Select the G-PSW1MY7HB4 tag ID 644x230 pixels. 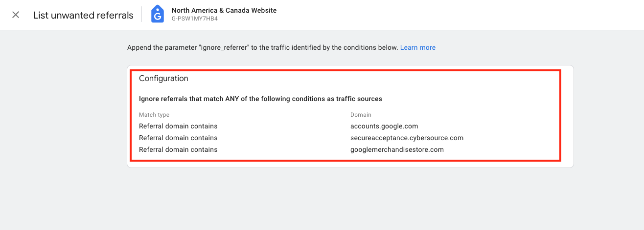195,19
